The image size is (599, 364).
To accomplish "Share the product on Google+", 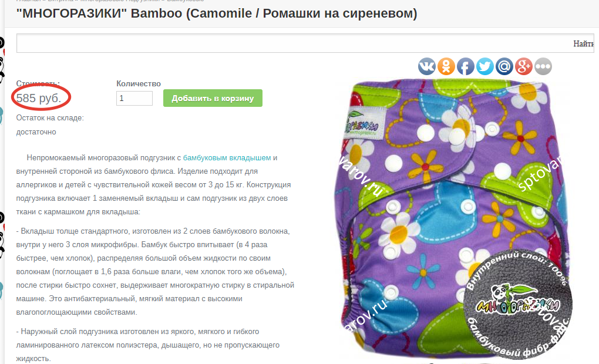I will (524, 66).
